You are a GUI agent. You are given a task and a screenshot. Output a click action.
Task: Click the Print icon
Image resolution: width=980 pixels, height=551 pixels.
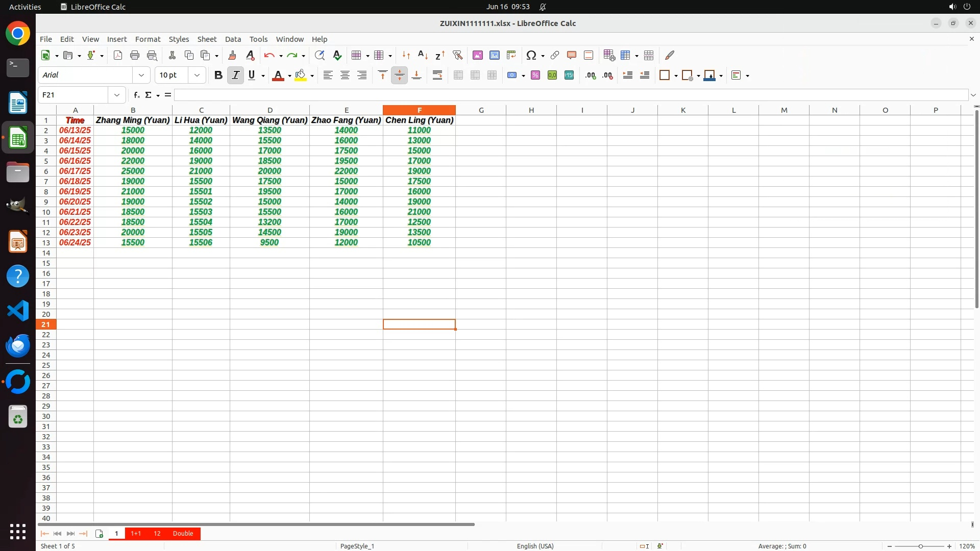[135, 55]
